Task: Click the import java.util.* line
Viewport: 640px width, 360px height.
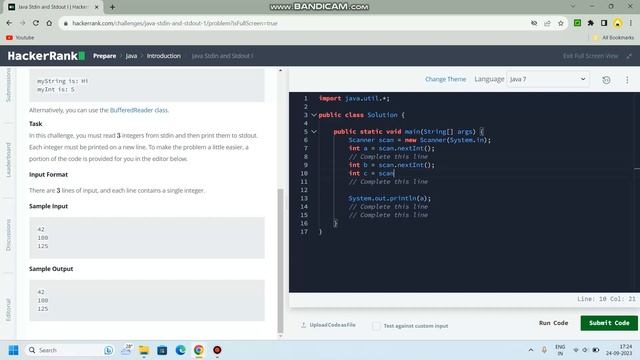Action: pyautogui.click(x=354, y=98)
